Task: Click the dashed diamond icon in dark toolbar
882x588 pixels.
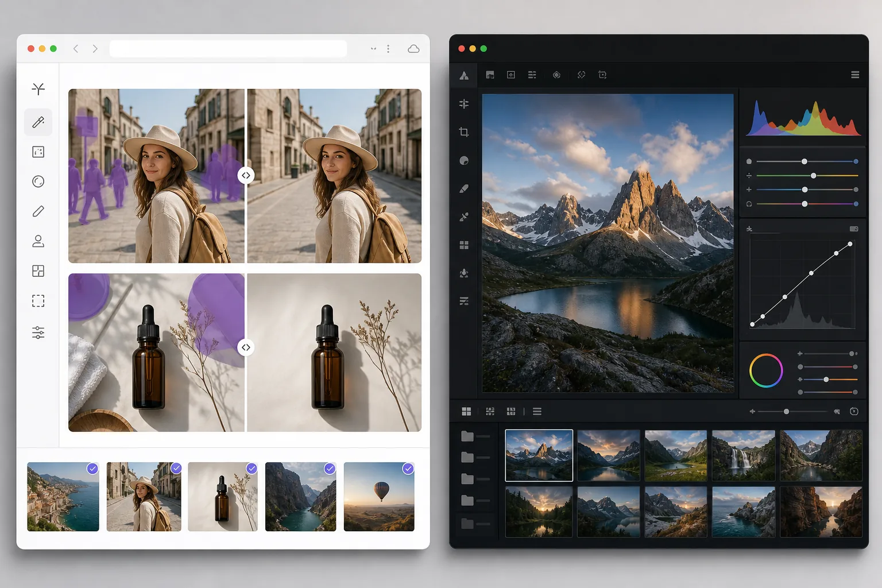Action: 581,75
